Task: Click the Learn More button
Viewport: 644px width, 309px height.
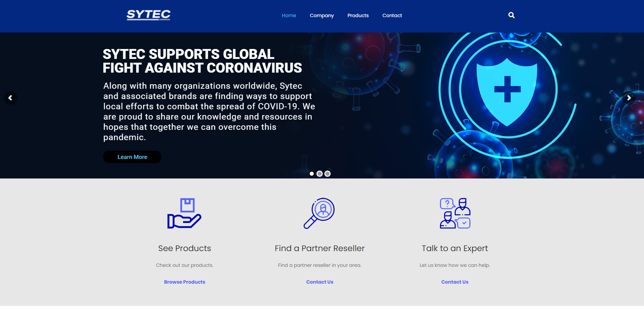Action: [132, 157]
